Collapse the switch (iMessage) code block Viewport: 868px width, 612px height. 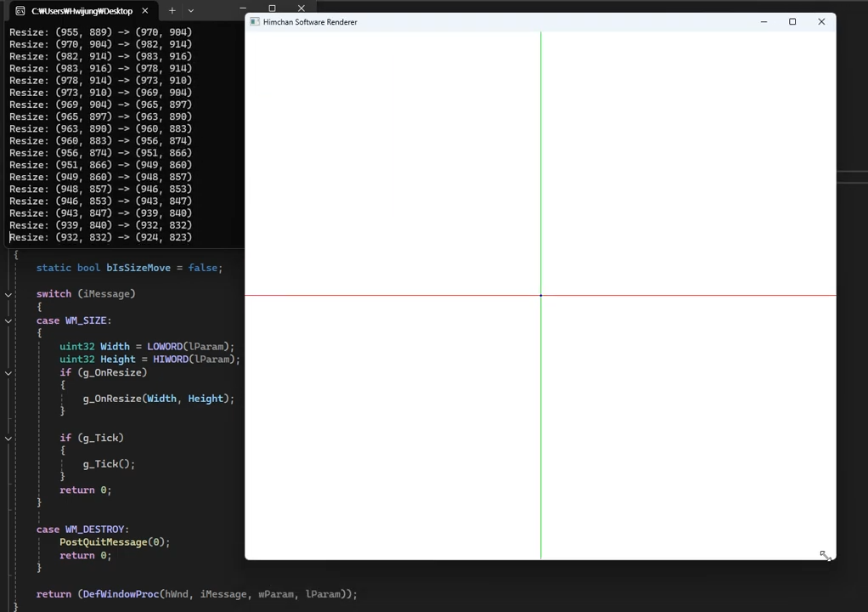pyautogui.click(x=8, y=294)
